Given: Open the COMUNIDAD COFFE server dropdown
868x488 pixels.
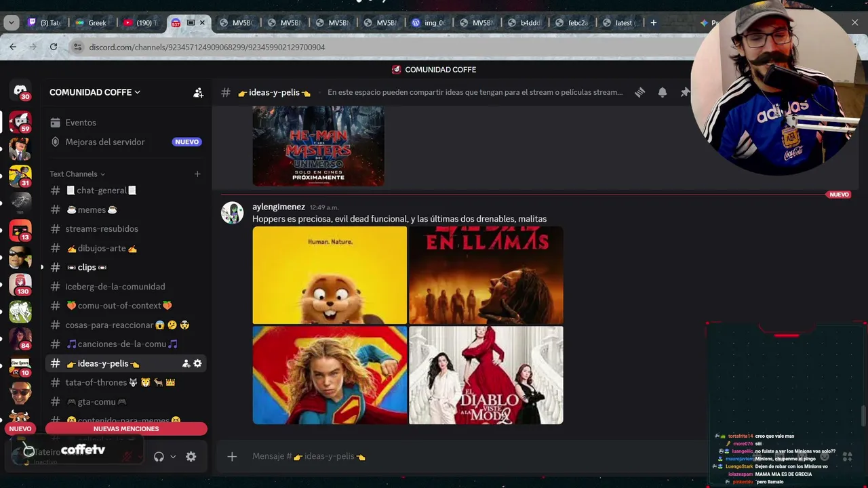Looking at the screenshot, I should coord(95,92).
